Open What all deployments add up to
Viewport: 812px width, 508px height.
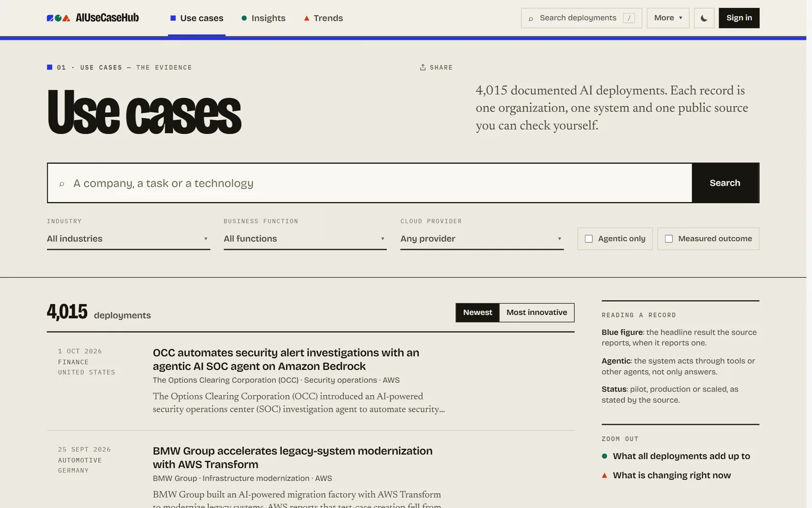click(681, 456)
